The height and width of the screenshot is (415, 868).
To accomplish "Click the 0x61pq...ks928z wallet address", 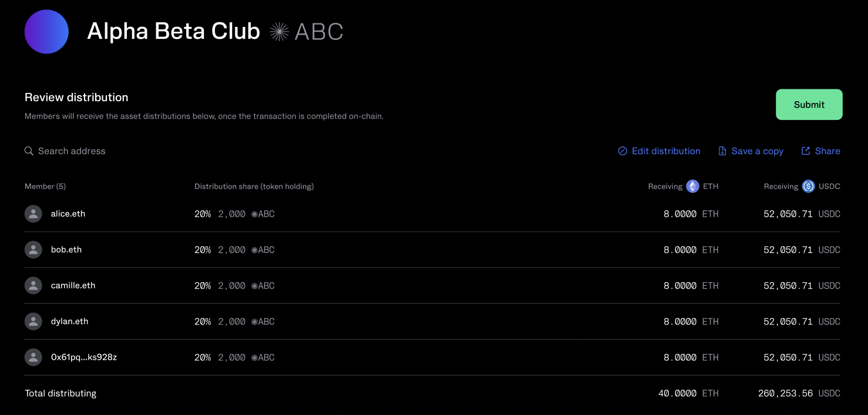I will [x=84, y=357].
